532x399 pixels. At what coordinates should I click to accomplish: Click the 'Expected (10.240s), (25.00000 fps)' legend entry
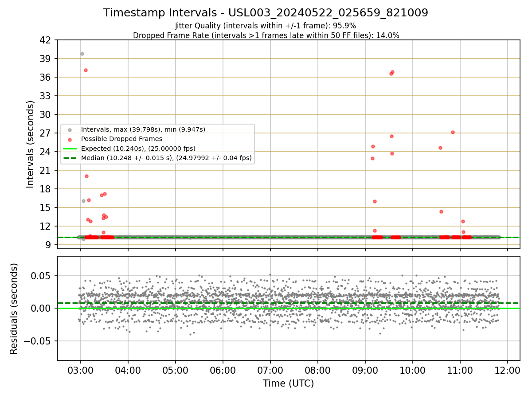pyautogui.click(x=138, y=148)
